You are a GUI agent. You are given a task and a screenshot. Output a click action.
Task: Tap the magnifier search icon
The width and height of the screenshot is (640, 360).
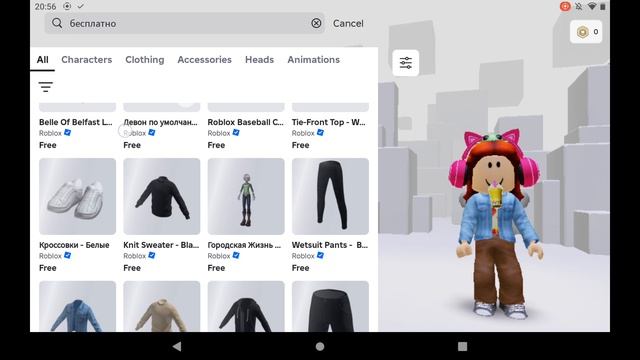tap(57, 23)
